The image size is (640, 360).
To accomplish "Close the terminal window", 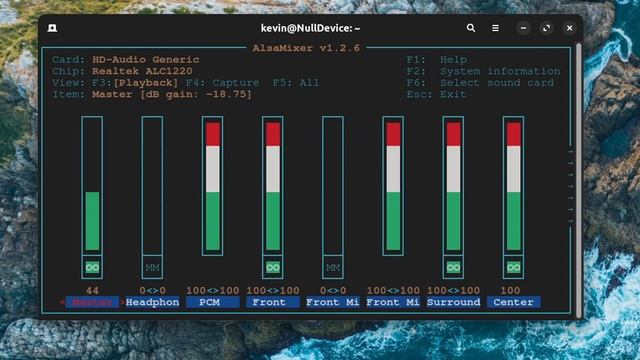I will [x=569, y=28].
